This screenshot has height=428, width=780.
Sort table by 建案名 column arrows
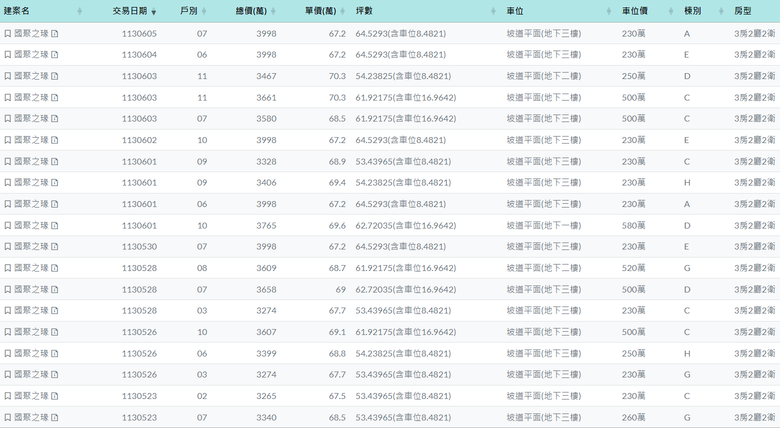(x=80, y=11)
